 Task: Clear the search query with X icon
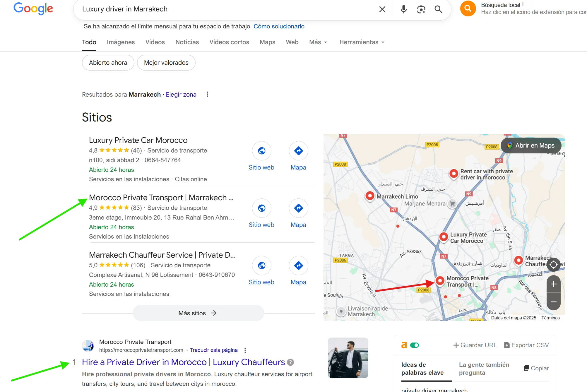[x=382, y=9]
